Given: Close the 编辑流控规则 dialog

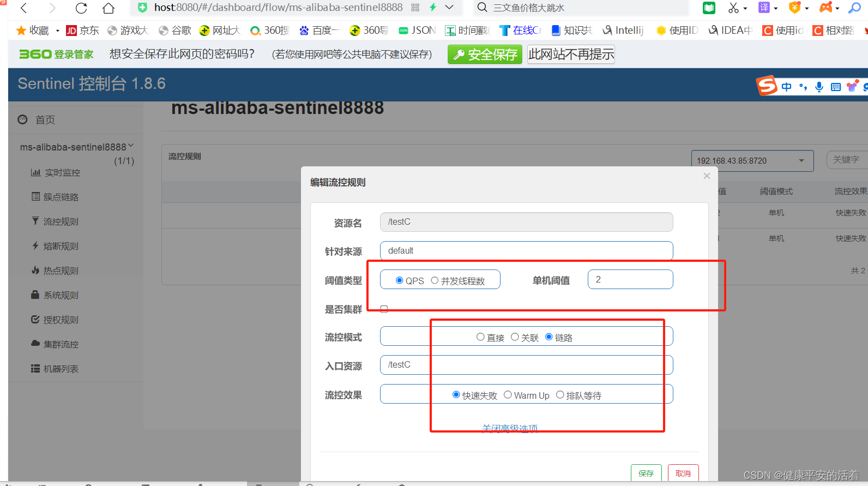Looking at the screenshot, I should [x=707, y=176].
